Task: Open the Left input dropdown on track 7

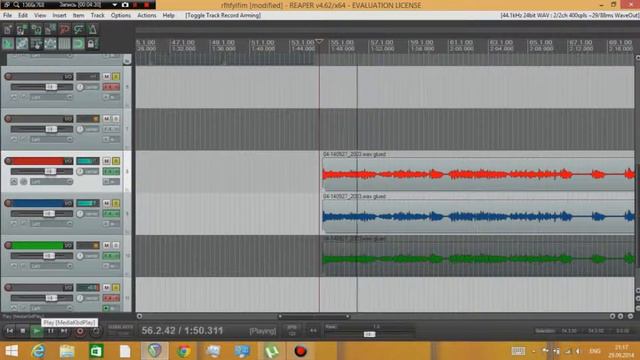Action: (51, 139)
